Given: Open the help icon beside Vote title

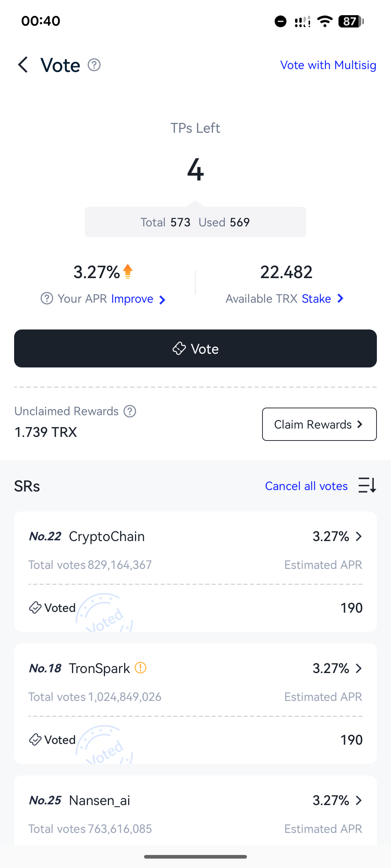Looking at the screenshot, I should (x=94, y=65).
